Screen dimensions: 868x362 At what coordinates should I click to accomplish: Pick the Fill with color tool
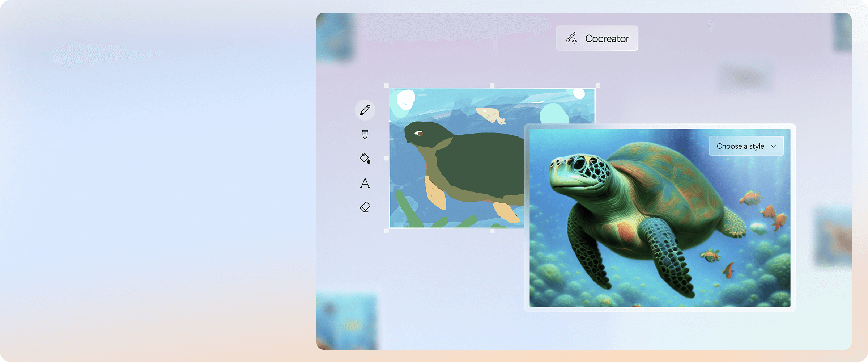[364, 158]
